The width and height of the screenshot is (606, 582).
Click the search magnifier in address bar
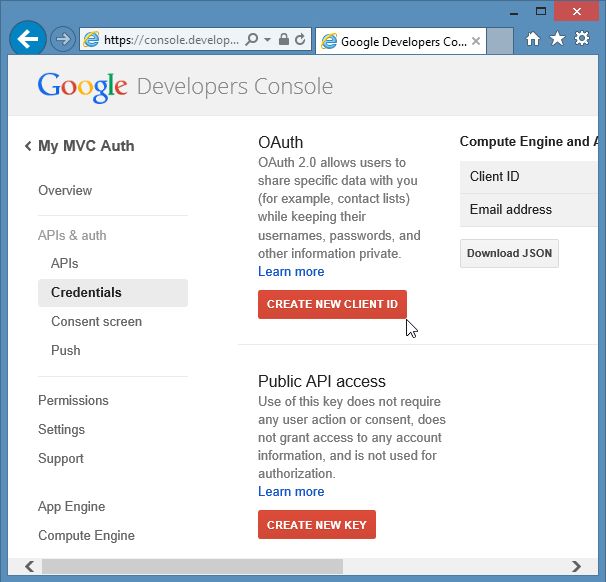[x=252, y=39]
